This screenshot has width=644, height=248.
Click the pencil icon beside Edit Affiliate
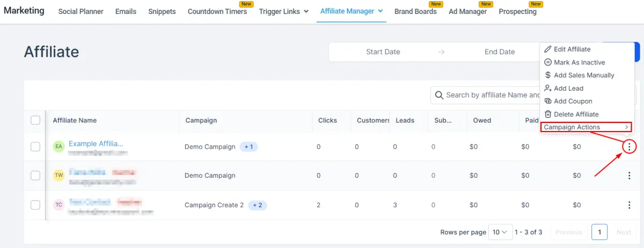click(x=548, y=49)
